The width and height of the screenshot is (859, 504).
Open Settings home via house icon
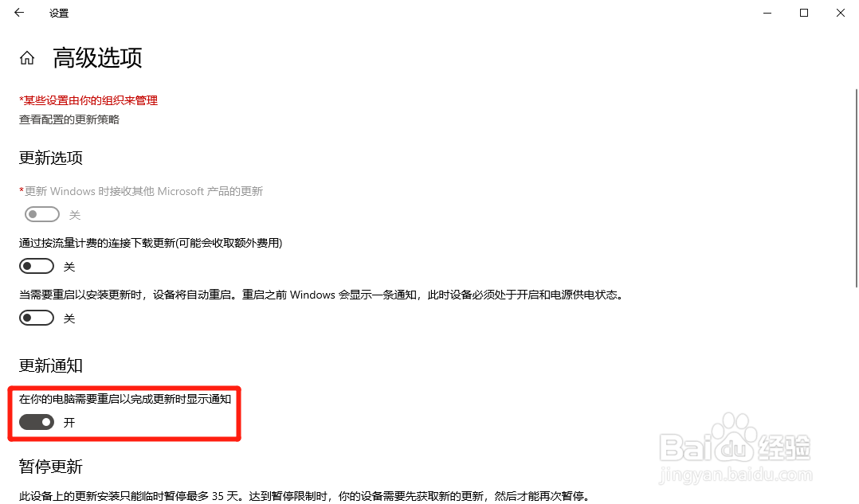click(x=27, y=58)
